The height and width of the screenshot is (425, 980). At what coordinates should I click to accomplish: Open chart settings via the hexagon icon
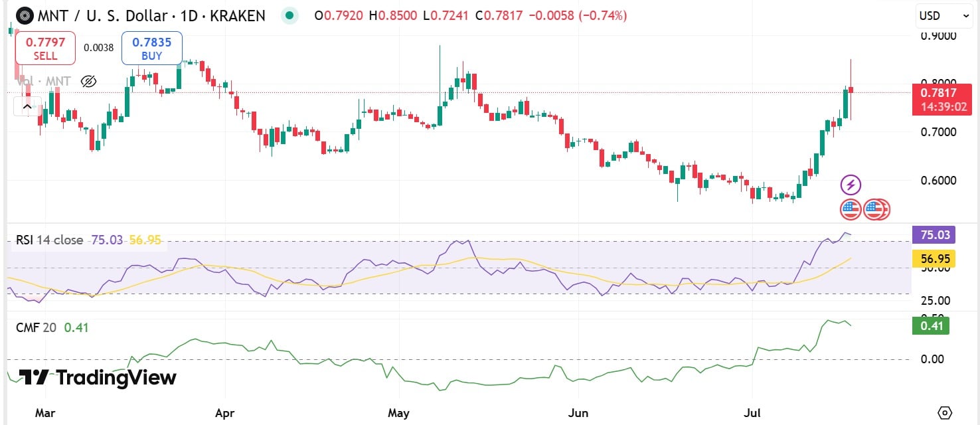[x=945, y=412]
